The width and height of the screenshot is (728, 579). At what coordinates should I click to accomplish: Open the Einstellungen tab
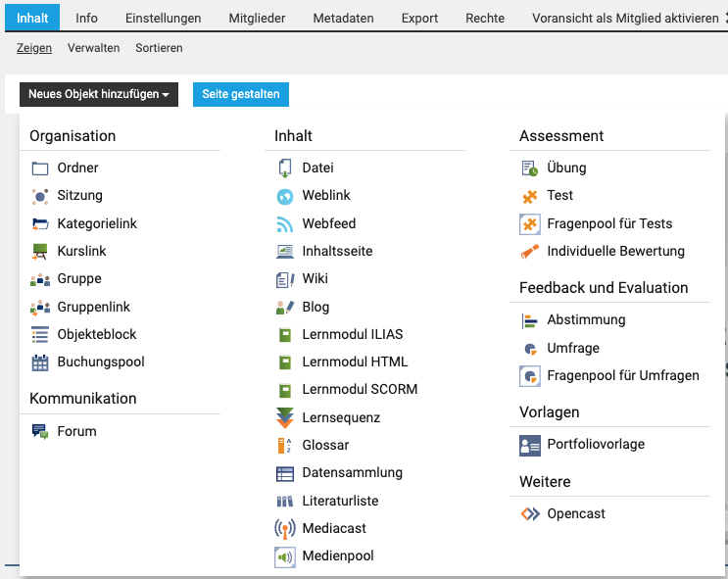pos(163,19)
